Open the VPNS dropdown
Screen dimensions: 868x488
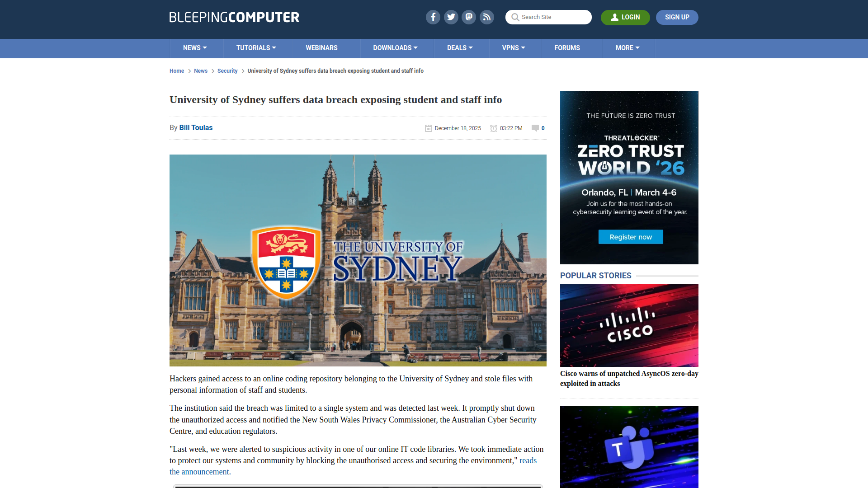pyautogui.click(x=514, y=48)
